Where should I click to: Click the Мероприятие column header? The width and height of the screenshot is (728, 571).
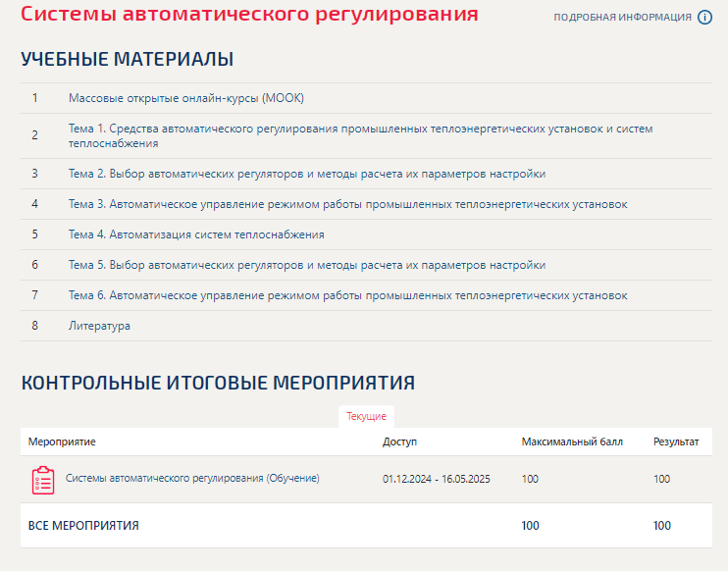pos(62,441)
